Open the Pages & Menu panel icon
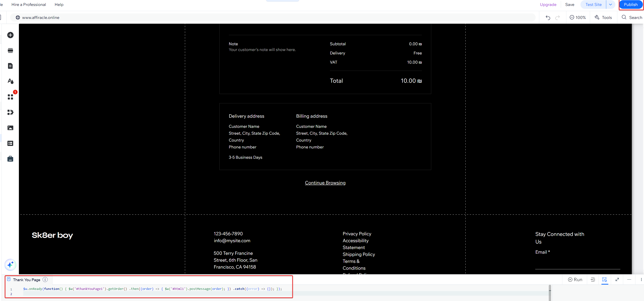The width and height of the screenshot is (644, 301). pos(10,66)
